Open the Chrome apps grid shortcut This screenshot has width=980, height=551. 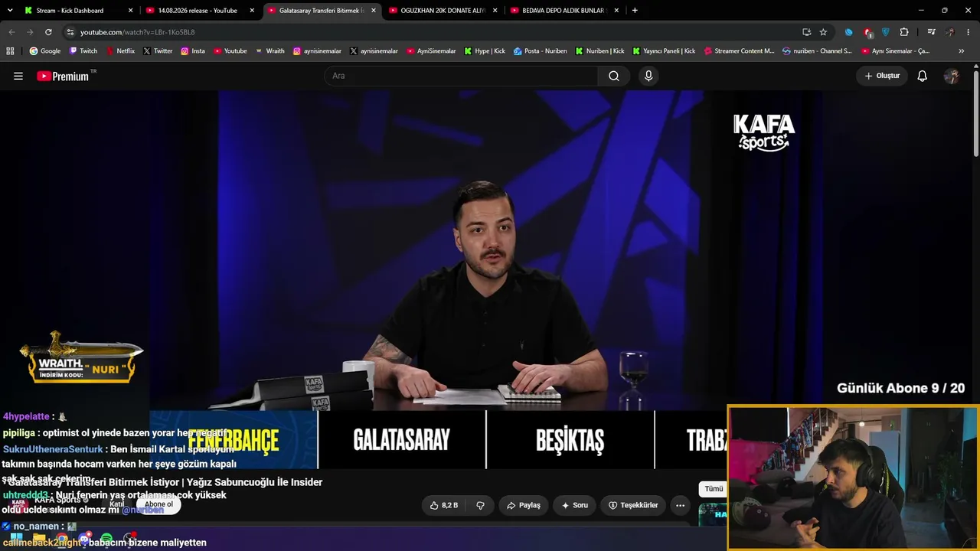coord(10,51)
